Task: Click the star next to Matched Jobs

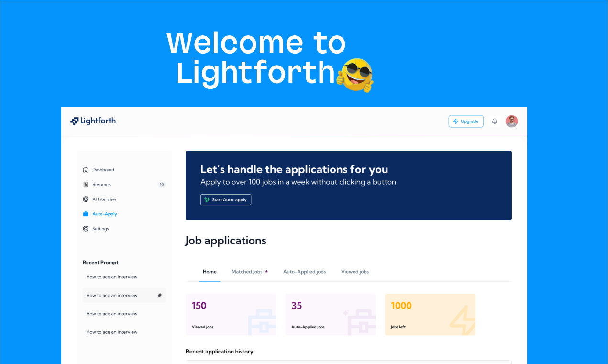Action: 266,271
